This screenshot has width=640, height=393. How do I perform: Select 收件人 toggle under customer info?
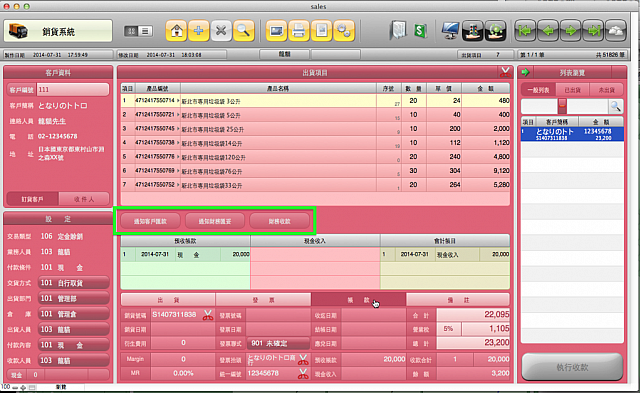click(x=84, y=199)
